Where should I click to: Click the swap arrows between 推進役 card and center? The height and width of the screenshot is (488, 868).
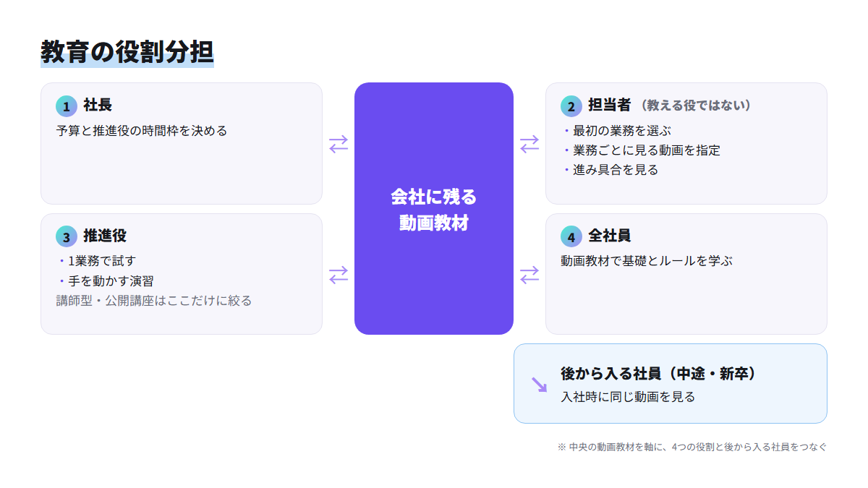[x=339, y=274]
